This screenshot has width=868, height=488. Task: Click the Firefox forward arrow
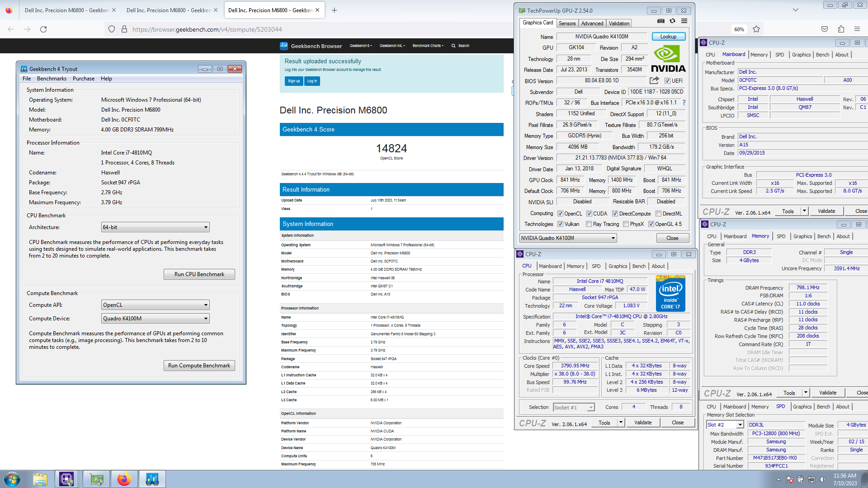[x=27, y=29]
